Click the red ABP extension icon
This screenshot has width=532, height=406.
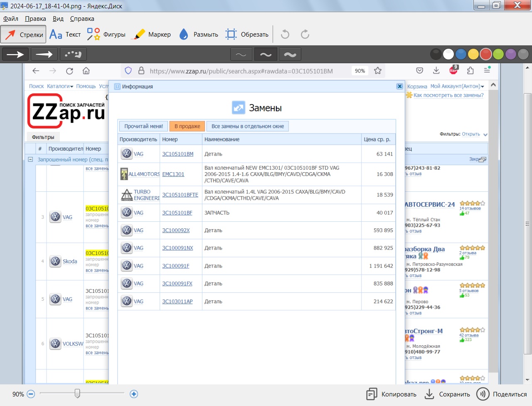click(453, 70)
